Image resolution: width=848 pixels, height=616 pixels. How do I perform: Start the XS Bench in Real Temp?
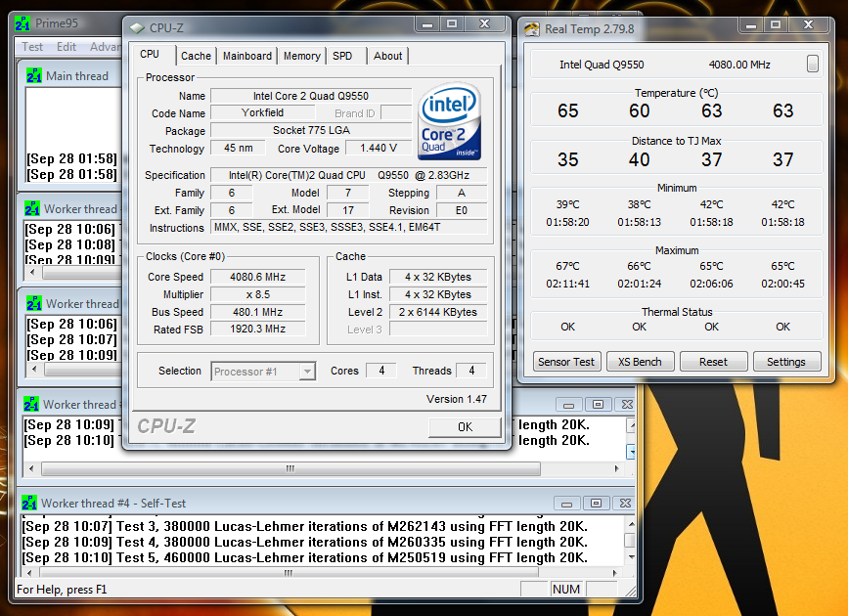tap(640, 362)
